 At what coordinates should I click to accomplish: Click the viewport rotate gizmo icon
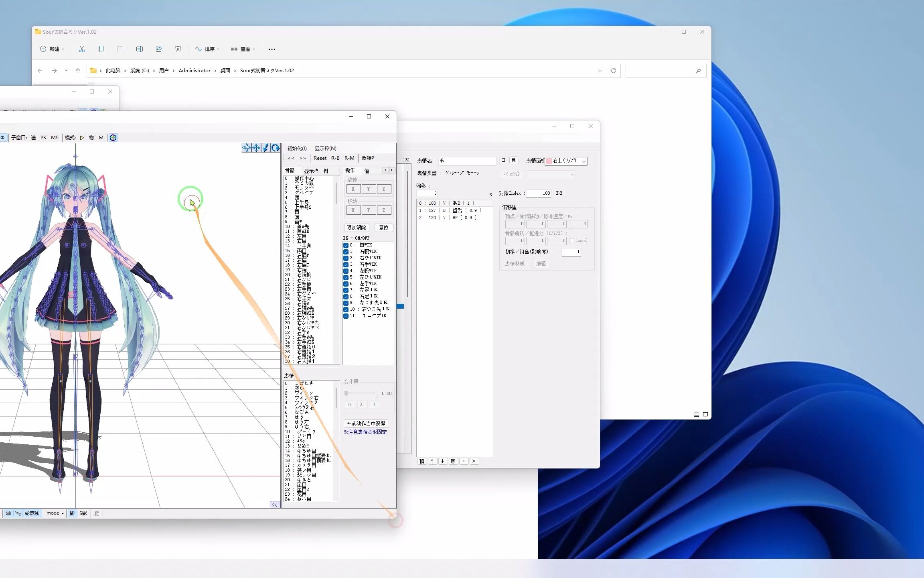pyautogui.click(x=276, y=148)
